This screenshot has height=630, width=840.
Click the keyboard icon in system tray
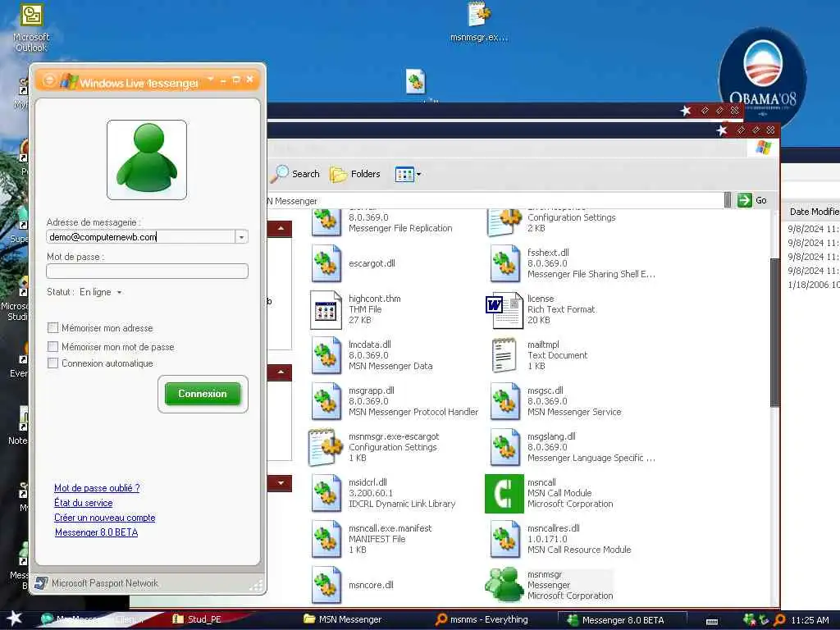[712, 622]
